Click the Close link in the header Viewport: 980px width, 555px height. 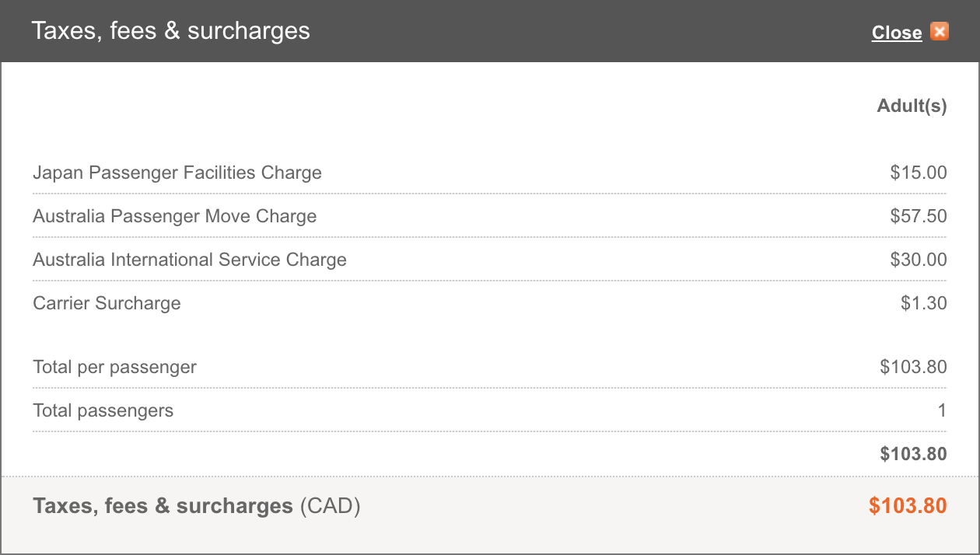(897, 33)
